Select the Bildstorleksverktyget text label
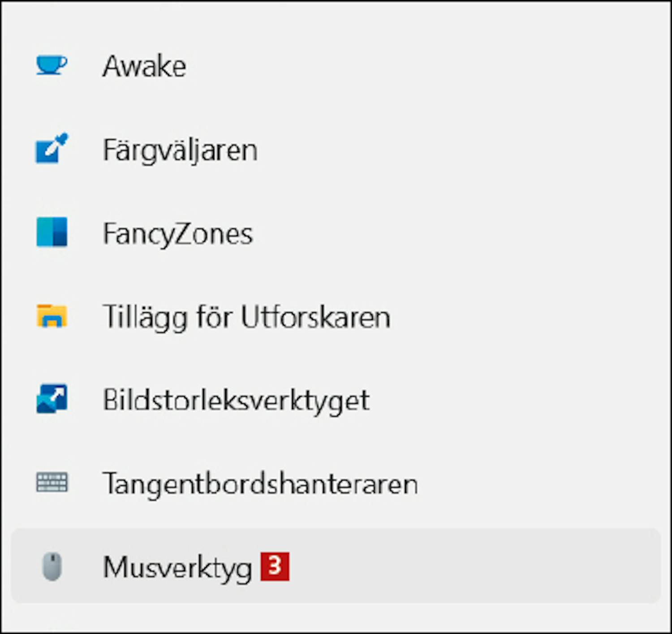 236,400
